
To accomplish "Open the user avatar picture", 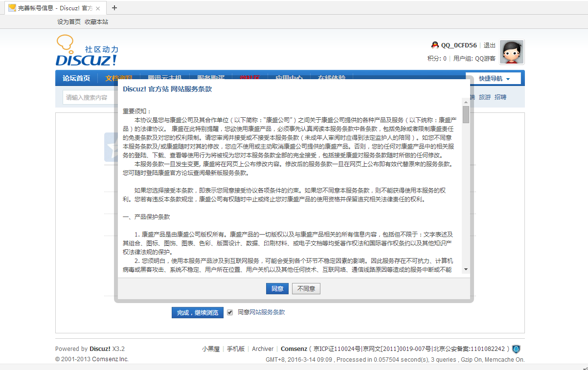I will (512, 52).
